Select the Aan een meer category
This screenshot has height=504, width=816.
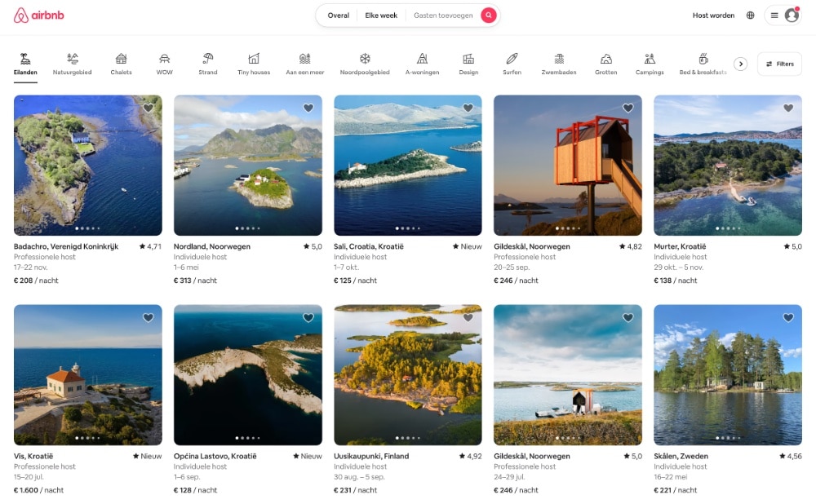pos(305,64)
